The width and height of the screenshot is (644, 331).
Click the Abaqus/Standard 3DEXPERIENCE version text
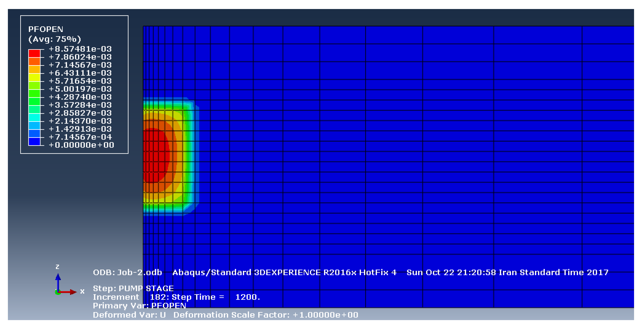285,272
